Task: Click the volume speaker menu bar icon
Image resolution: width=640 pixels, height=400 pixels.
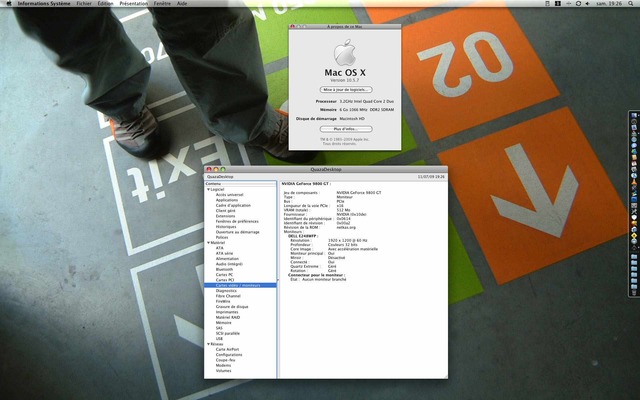Action: (587, 3)
